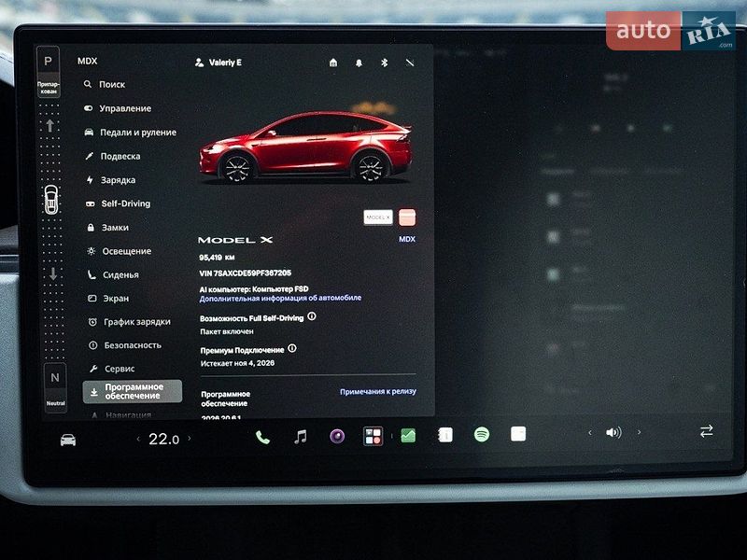The height and width of the screenshot is (560, 747).
Task: Open the Поиск search field
Action: tap(105, 84)
